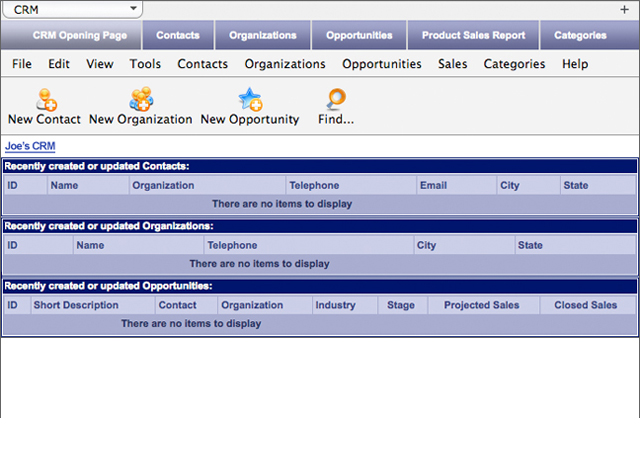Image resolution: width=640 pixels, height=468 pixels.
Task: Open the CRM dropdown selector
Action: (73, 9)
